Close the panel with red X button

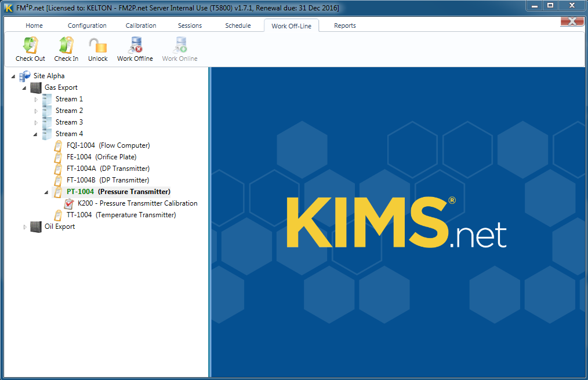(x=572, y=21)
